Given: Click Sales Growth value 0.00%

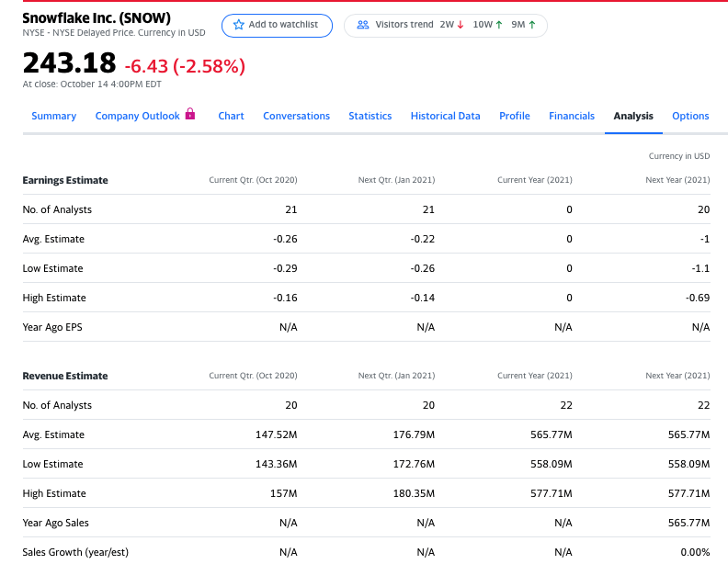Looking at the screenshot, I should coord(695,552).
